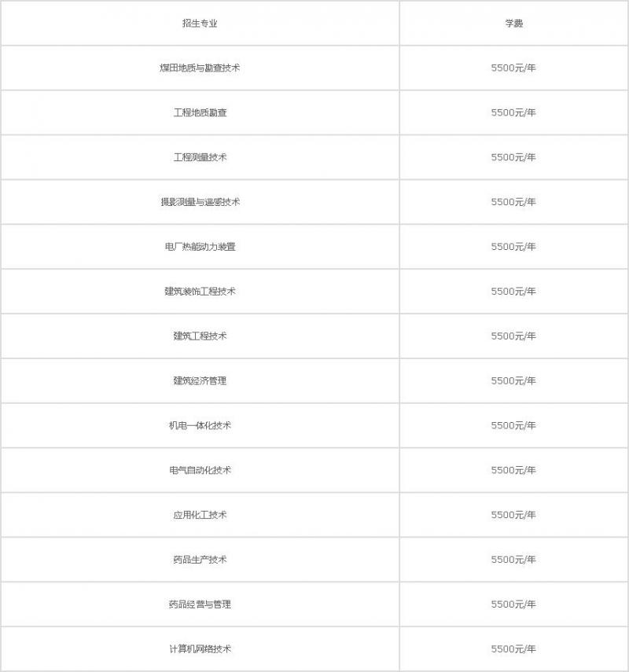
Task: Click the tuition fee for 机电一体化技术
Action: point(513,426)
